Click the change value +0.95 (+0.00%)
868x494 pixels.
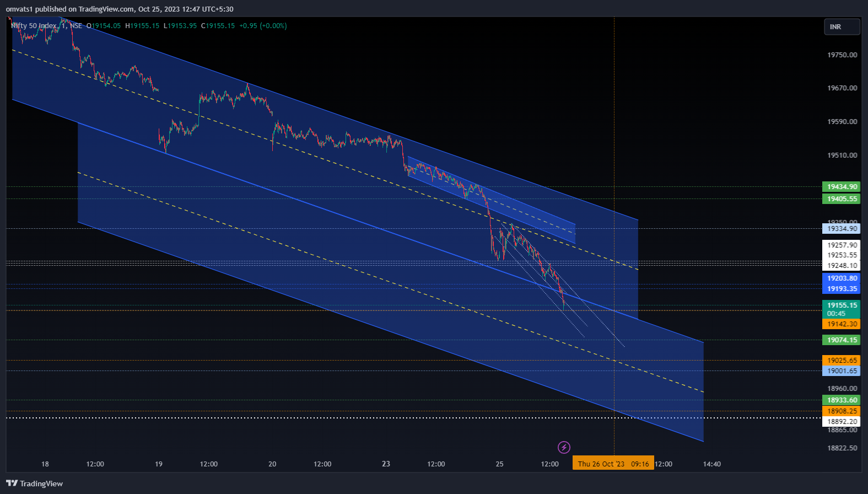(x=263, y=26)
